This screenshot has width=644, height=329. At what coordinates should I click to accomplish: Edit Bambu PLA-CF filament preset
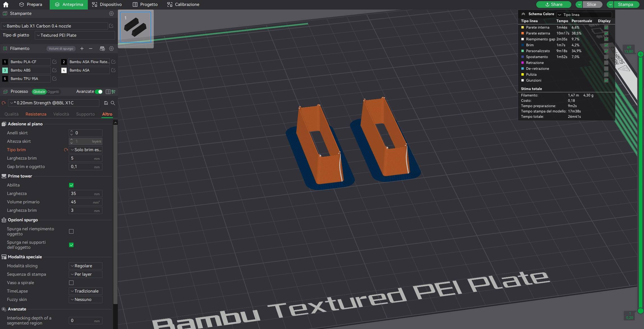tap(54, 62)
